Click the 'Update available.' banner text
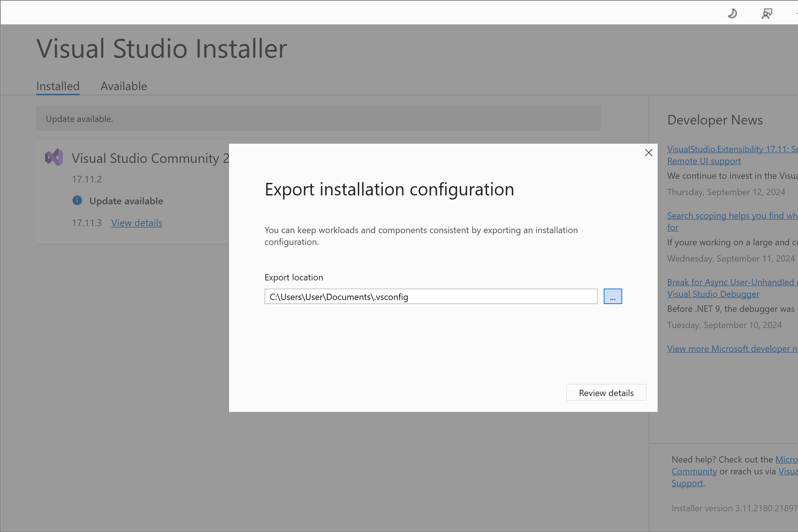The height and width of the screenshot is (532, 798). click(x=79, y=119)
